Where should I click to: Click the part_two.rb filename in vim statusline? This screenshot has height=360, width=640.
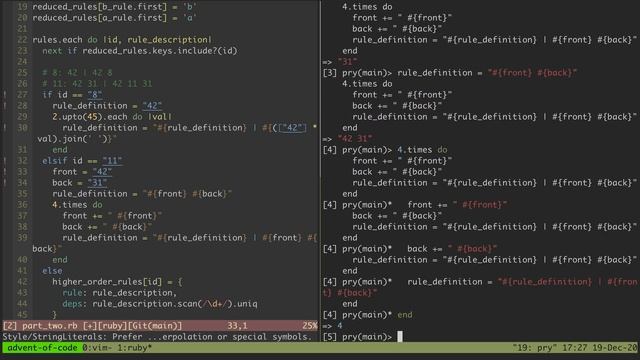click(x=49, y=326)
